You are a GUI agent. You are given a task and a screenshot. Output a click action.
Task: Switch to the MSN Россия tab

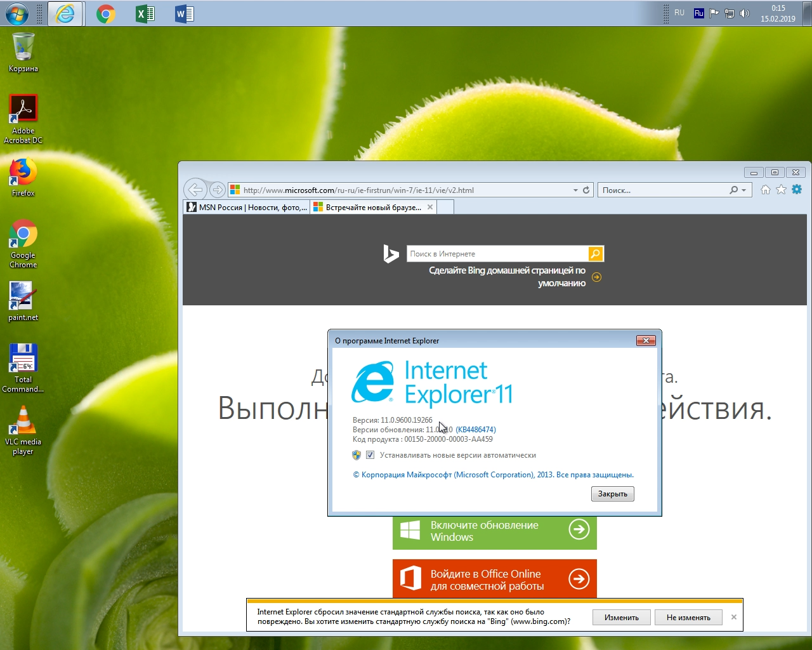(247, 207)
